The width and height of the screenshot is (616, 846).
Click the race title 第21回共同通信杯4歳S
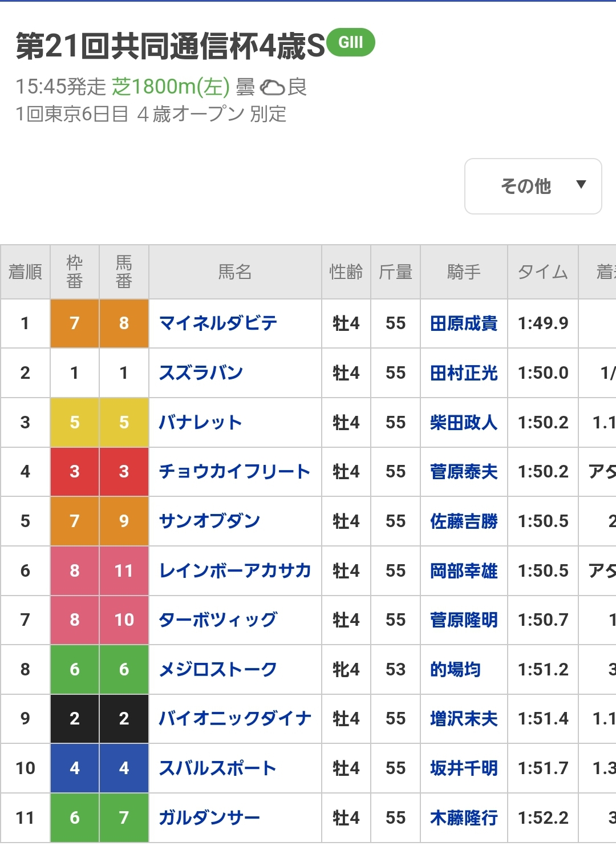[x=170, y=46]
